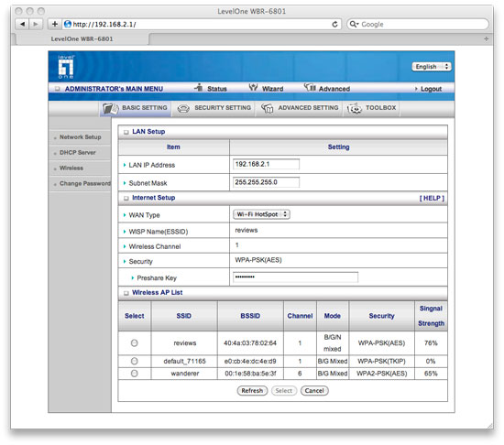Image resolution: width=504 pixels, height=445 pixels.
Task: Open the HELP link
Action: tap(432, 198)
